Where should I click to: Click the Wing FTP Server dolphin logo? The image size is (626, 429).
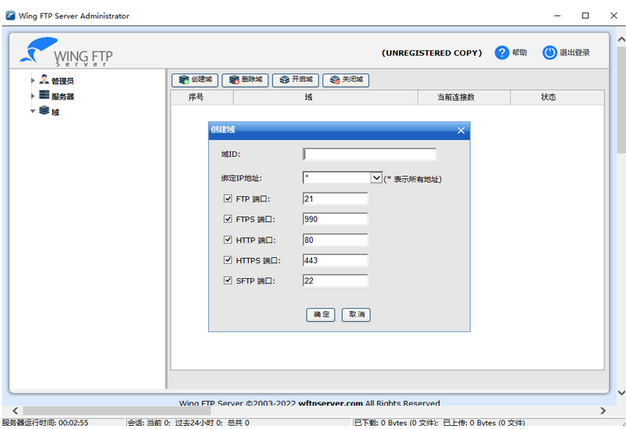(67, 52)
